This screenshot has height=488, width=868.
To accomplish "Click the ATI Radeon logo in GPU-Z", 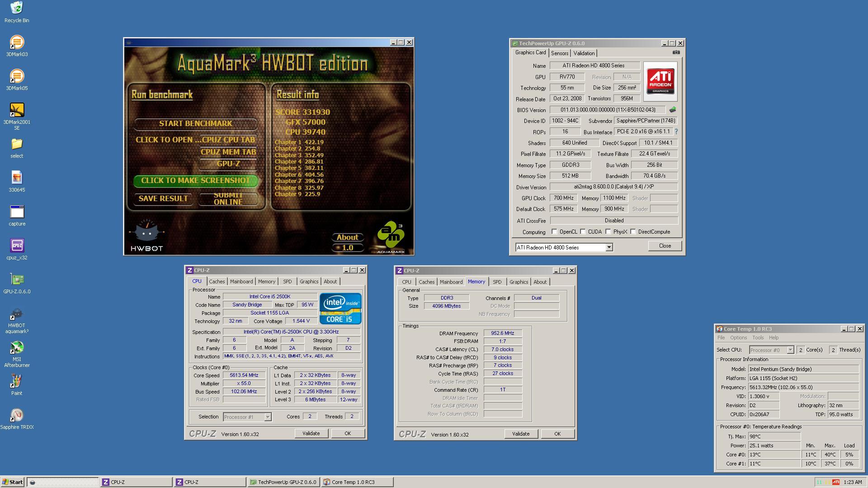I will coord(660,81).
